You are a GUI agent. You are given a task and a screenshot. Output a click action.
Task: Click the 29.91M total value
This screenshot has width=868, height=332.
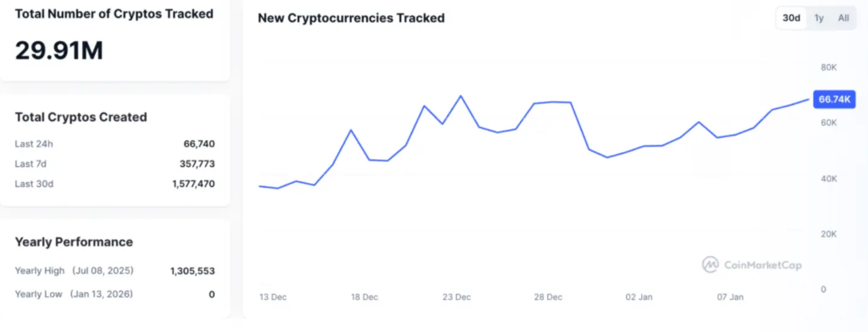(59, 51)
